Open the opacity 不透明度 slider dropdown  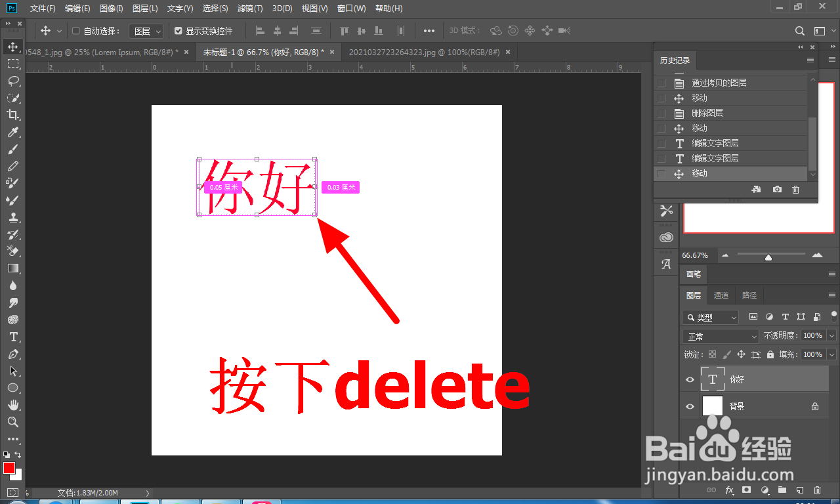[x=832, y=335]
